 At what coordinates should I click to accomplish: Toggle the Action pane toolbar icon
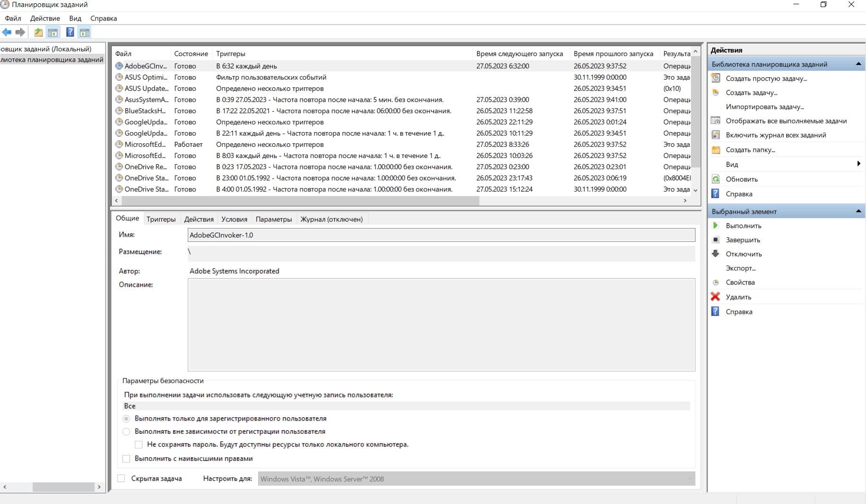(x=84, y=33)
